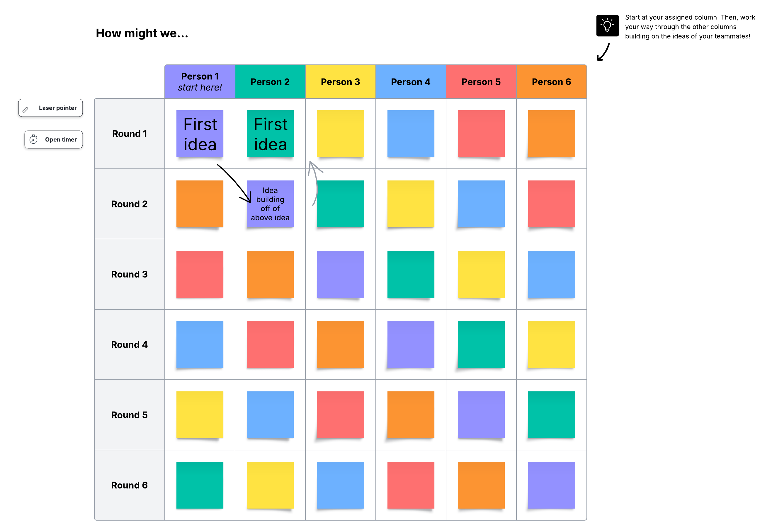Click the Round 6 row label
The width and height of the screenshot is (772, 532).
point(129,485)
